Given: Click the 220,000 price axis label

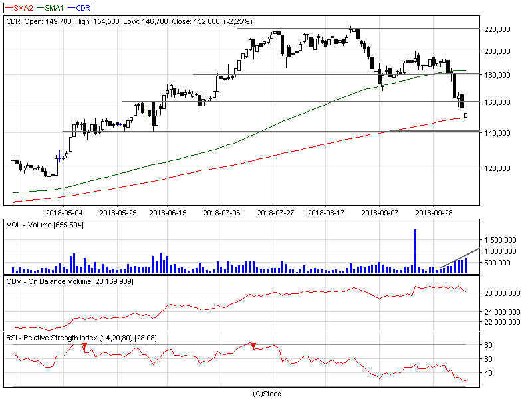Looking at the screenshot, I should (x=497, y=29).
